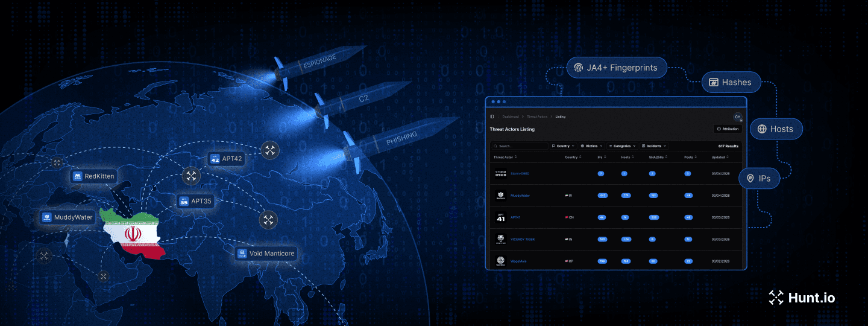The width and height of the screenshot is (868, 326).
Task: Toggle the dashboard sidebar panel icon
Action: pos(492,117)
